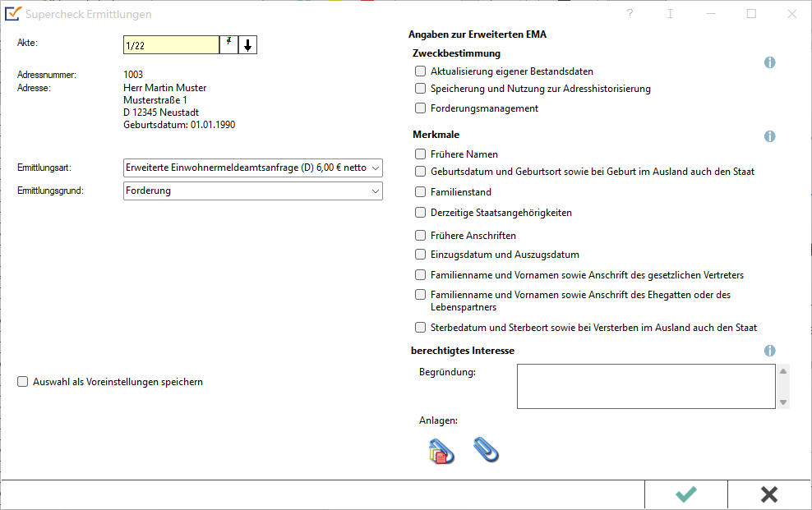Check Einzugsdatum und Auszugsdatum
The height and width of the screenshot is (510, 812).
pyautogui.click(x=421, y=255)
